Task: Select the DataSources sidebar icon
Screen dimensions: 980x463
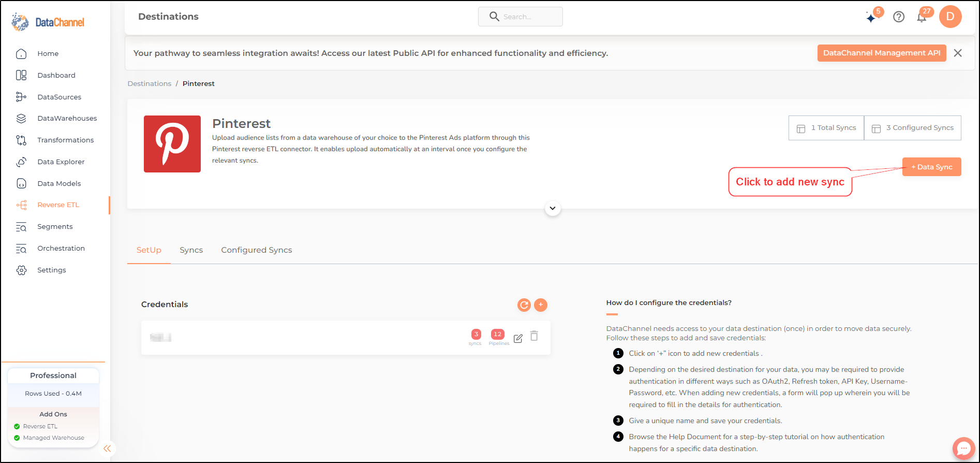Action: [21, 97]
